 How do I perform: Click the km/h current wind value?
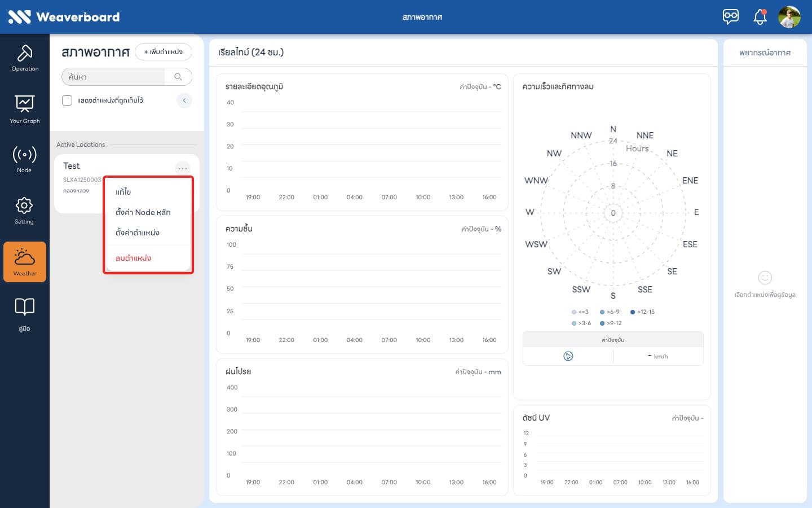658,356
